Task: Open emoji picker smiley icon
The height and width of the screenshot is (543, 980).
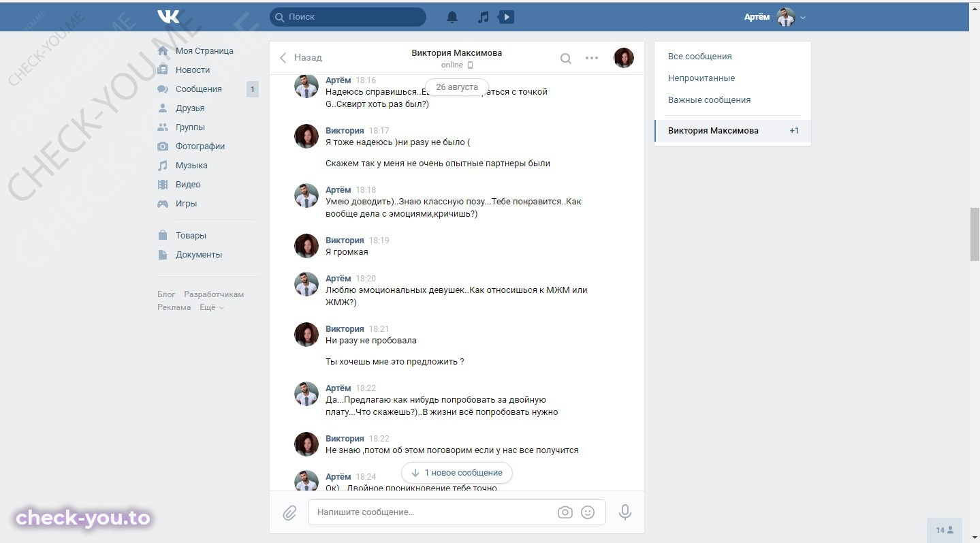Action: pyautogui.click(x=588, y=512)
